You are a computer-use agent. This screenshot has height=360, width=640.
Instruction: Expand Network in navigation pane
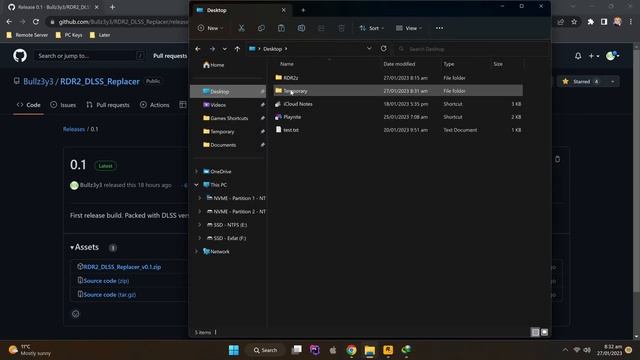pyautogui.click(x=196, y=251)
